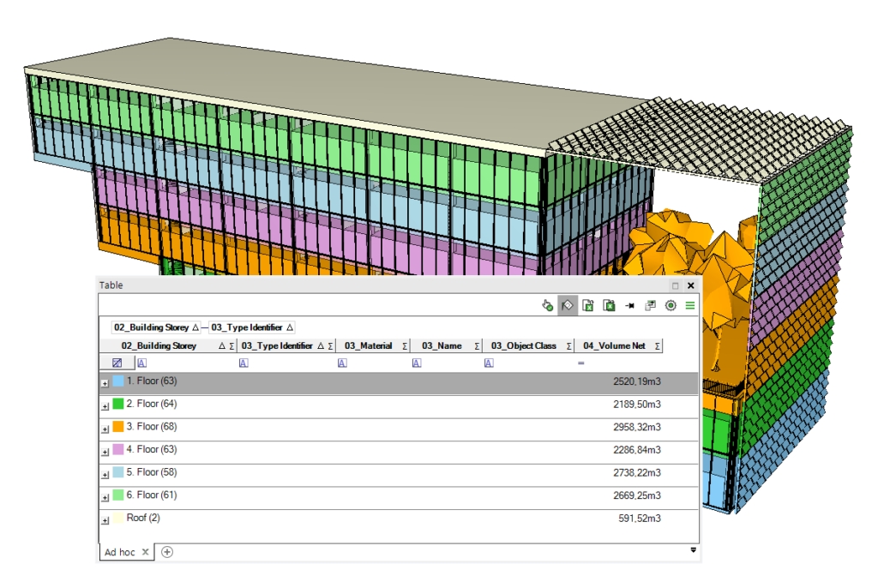The image size is (878, 588).
Task: Toggle sum sigma on 04_Volume Net column
Action: tap(658, 346)
